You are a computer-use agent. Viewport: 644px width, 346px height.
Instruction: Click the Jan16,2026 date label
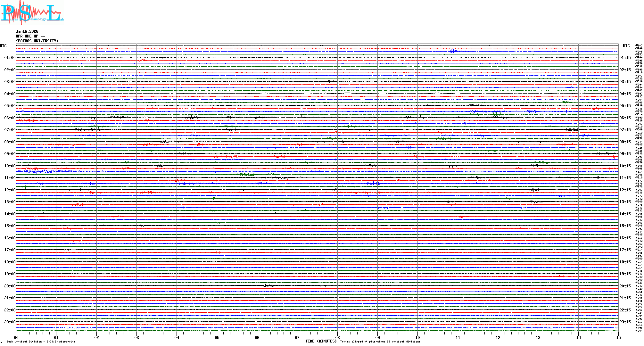27,31
